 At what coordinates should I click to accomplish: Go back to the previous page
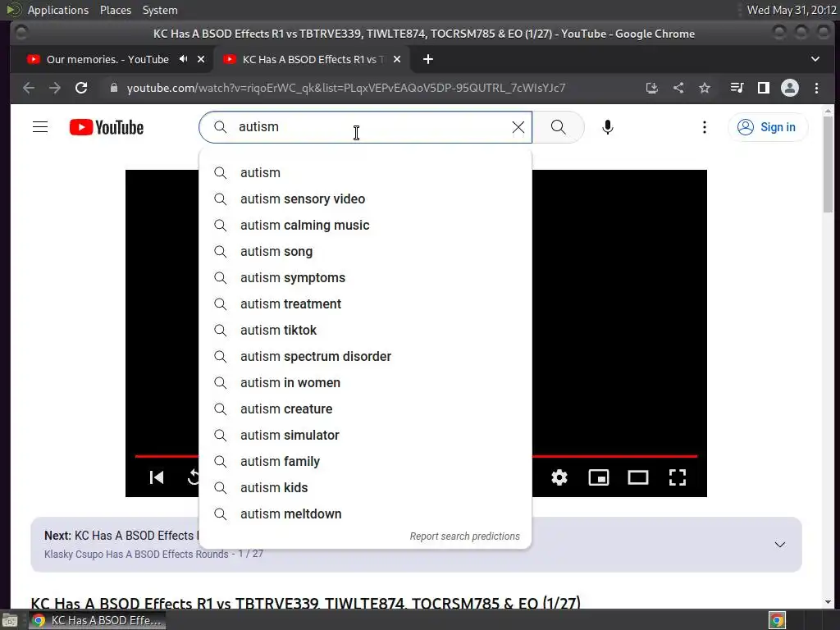coord(29,88)
